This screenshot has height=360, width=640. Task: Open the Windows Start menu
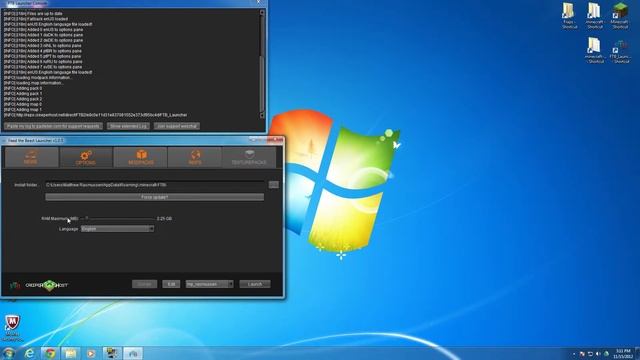[x=9, y=353]
